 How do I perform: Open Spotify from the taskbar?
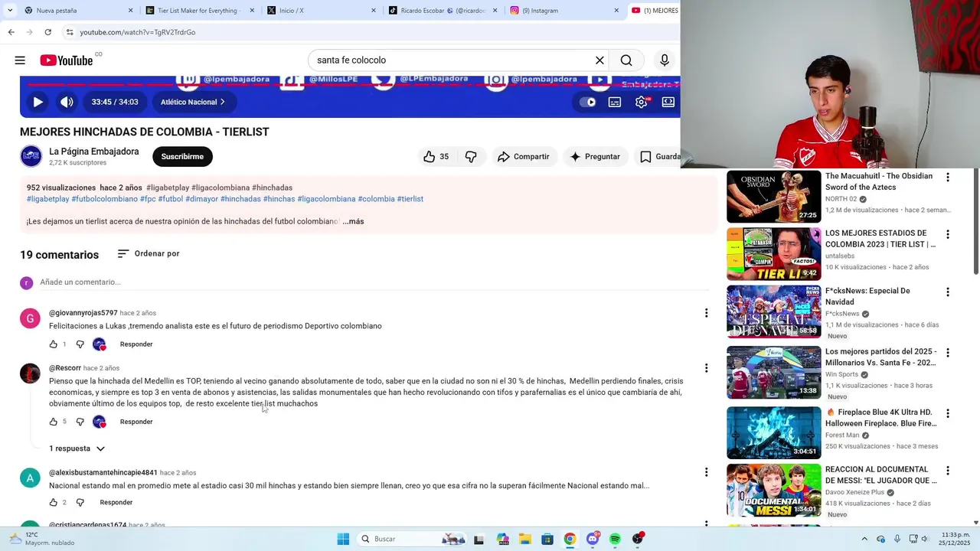[x=615, y=540]
